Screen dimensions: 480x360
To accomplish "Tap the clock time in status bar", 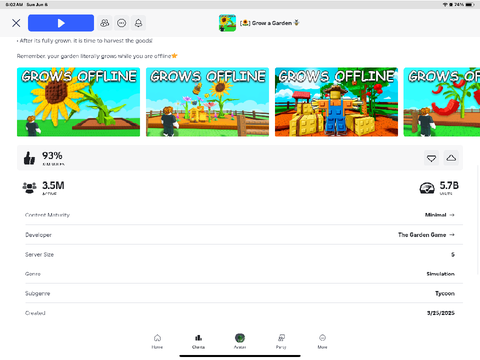I will coord(14,5).
